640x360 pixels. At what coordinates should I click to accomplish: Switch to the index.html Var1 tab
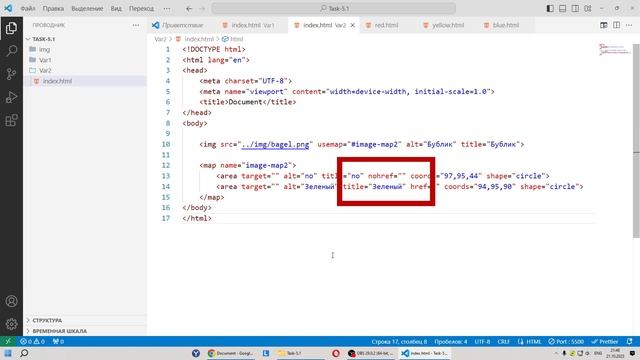252,25
